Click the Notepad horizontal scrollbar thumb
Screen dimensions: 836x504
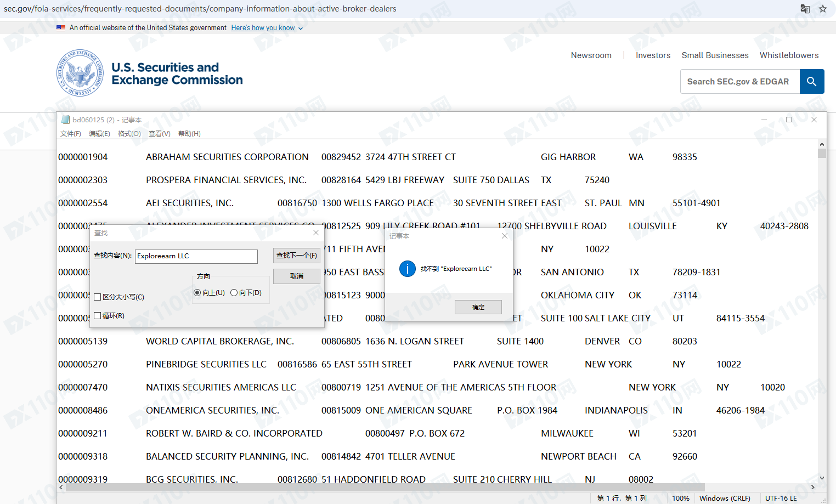386,487
